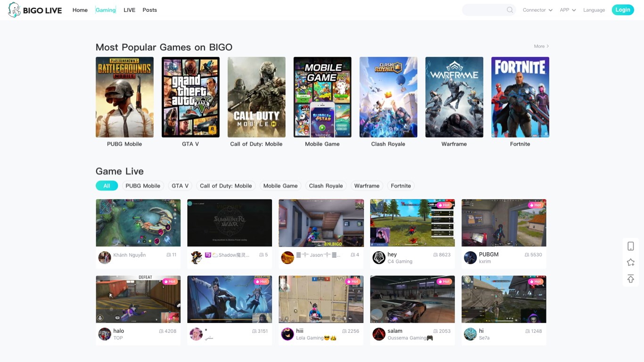
Task: Click the mobile phone icon in the side panel
Action: (x=630, y=246)
